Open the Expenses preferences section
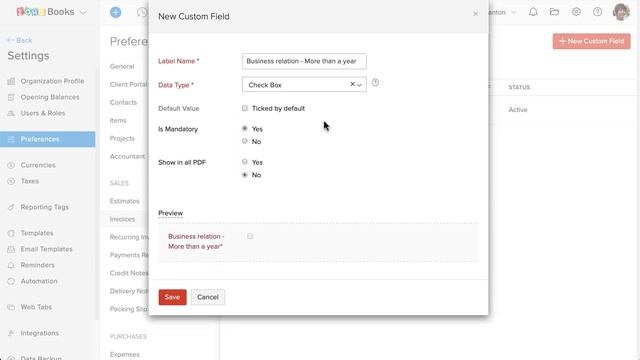Viewport: 640px width, 360px height. coord(124,354)
